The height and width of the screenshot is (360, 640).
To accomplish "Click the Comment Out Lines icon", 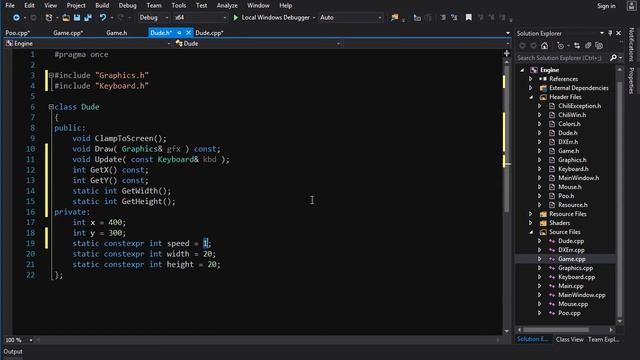I will click(x=443, y=18).
